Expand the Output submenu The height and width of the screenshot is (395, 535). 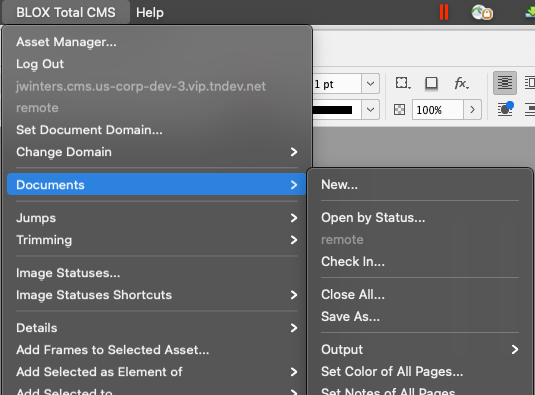click(x=420, y=350)
